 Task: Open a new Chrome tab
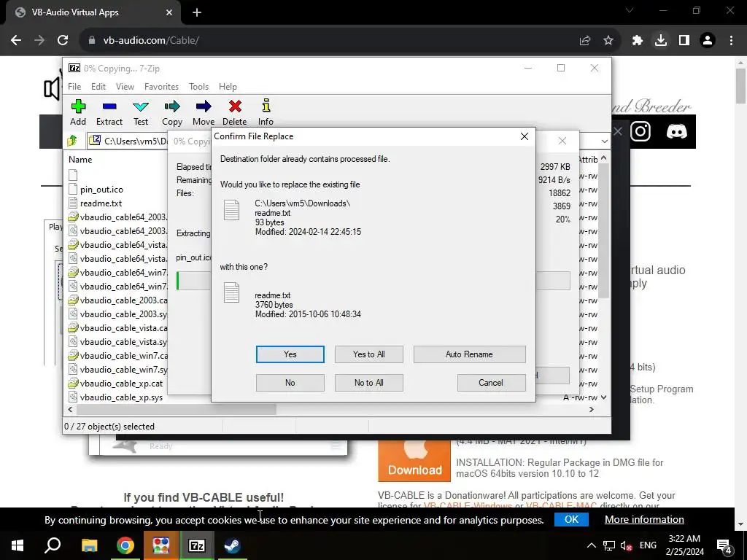click(x=197, y=12)
